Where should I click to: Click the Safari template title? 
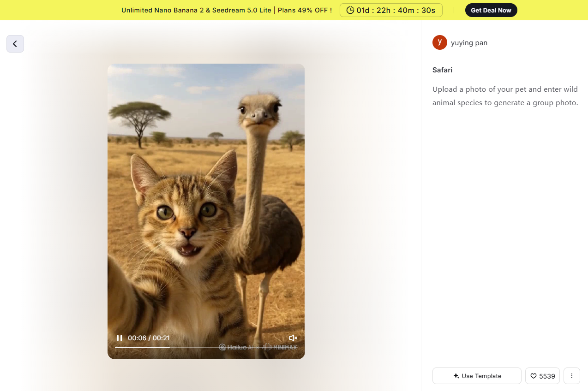click(442, 70)
